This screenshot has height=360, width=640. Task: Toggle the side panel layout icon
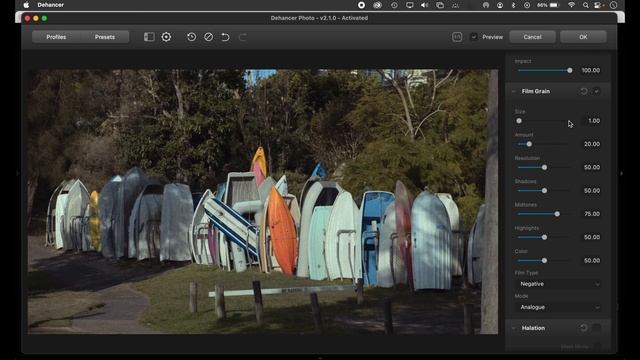click(149, 37)
